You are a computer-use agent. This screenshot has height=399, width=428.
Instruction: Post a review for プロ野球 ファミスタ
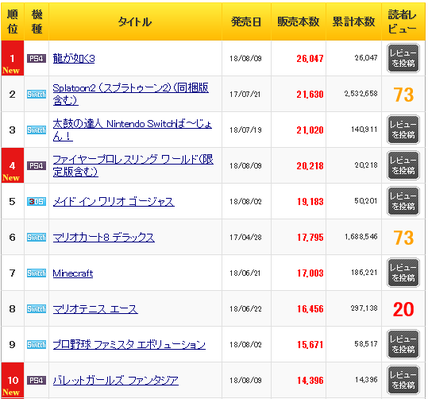point(403,345)
